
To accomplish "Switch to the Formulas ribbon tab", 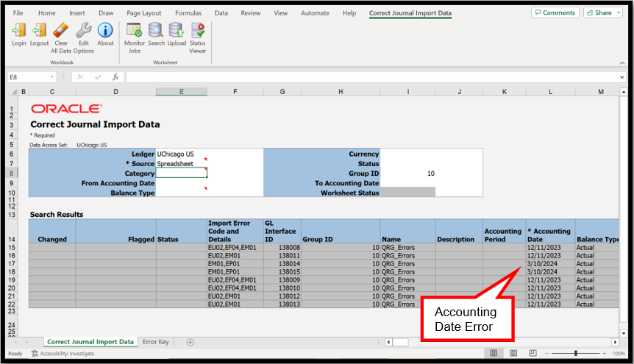I will (188, 13).
